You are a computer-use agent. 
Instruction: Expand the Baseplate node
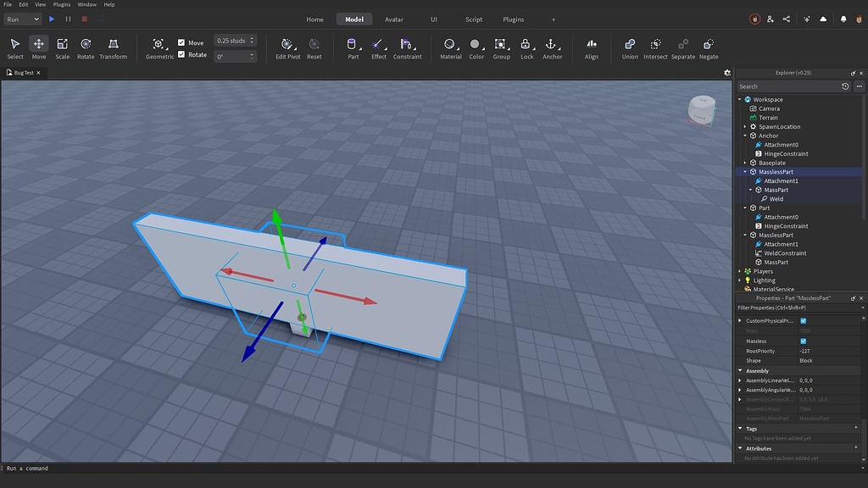point(745,163)
